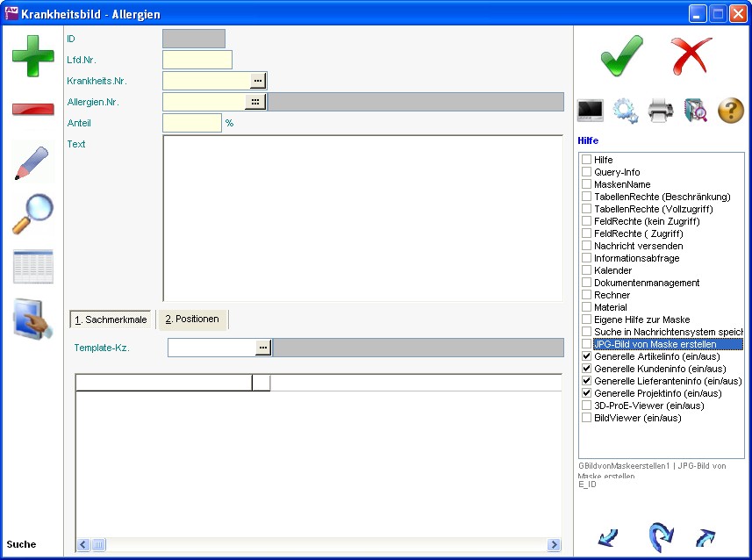
Task: Click the red minus delete record icon
Action: pyautogui.click(x=32, y=109)
